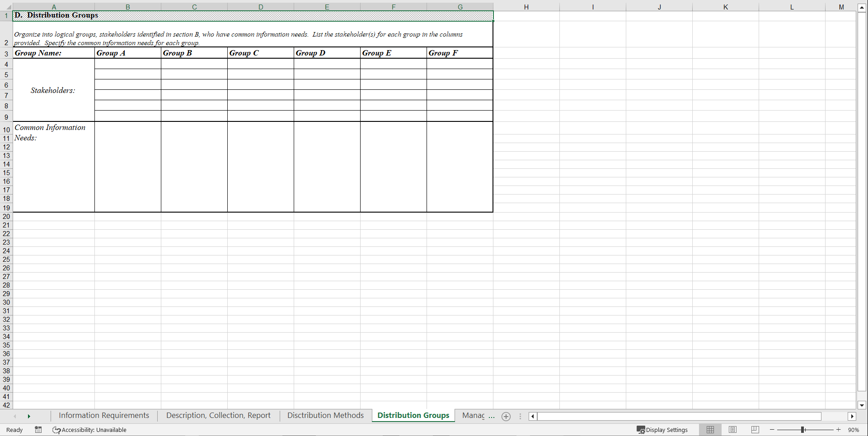The image size is (868, 436).
Task: Select column H header
Action: point(526,7)
